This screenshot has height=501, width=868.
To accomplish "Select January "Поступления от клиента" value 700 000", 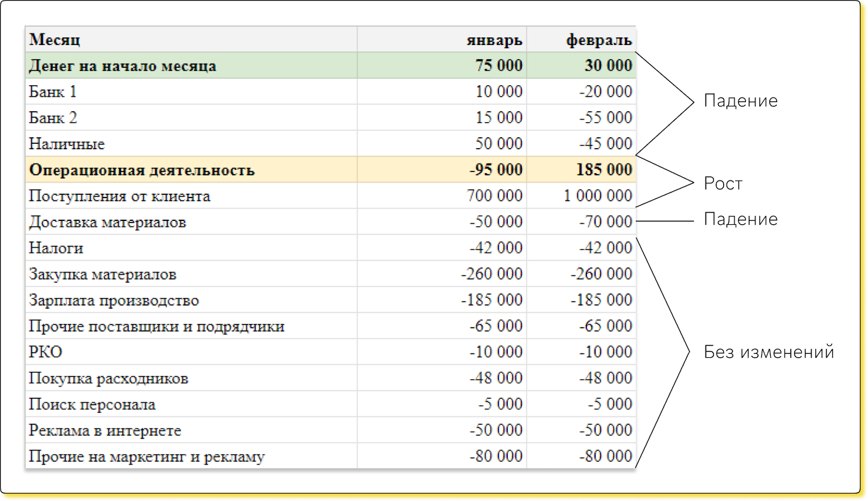I will click(x=494, y=196).
